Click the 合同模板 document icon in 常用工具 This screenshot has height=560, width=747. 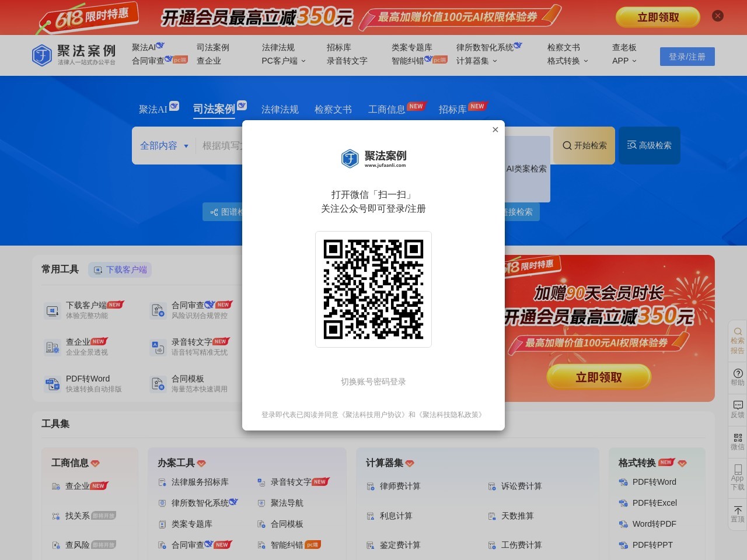pyautogui.click(x=158, y=384)
